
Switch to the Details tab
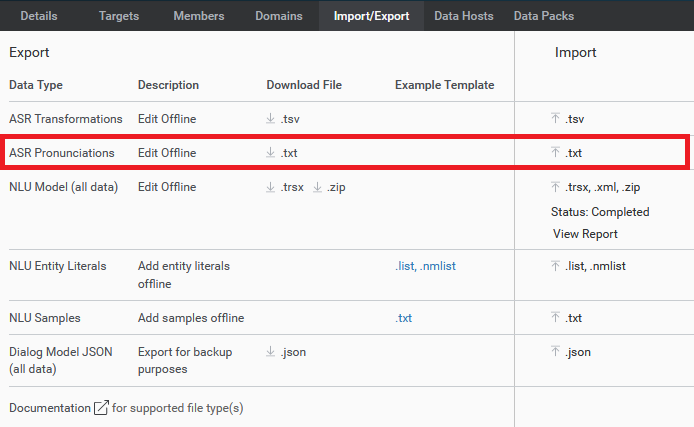[39, 16]
